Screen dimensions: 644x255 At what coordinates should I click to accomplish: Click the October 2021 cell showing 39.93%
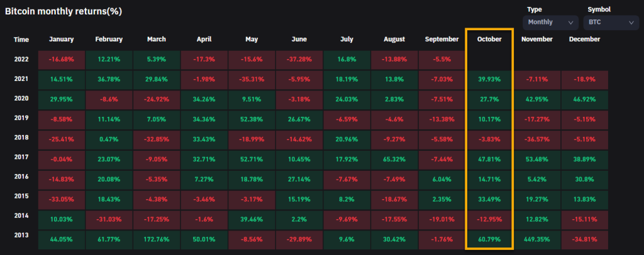pos(489,80)
